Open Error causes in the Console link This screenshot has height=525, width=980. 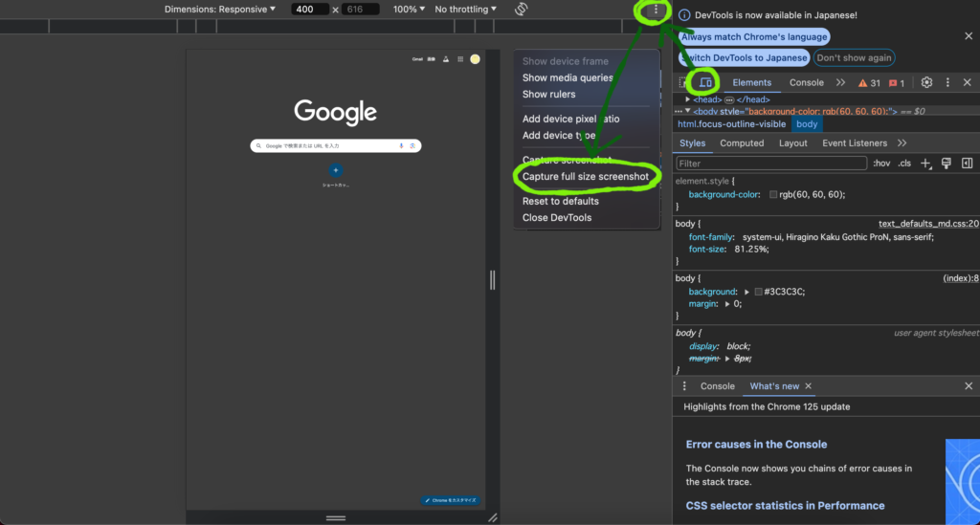point(756,445)
